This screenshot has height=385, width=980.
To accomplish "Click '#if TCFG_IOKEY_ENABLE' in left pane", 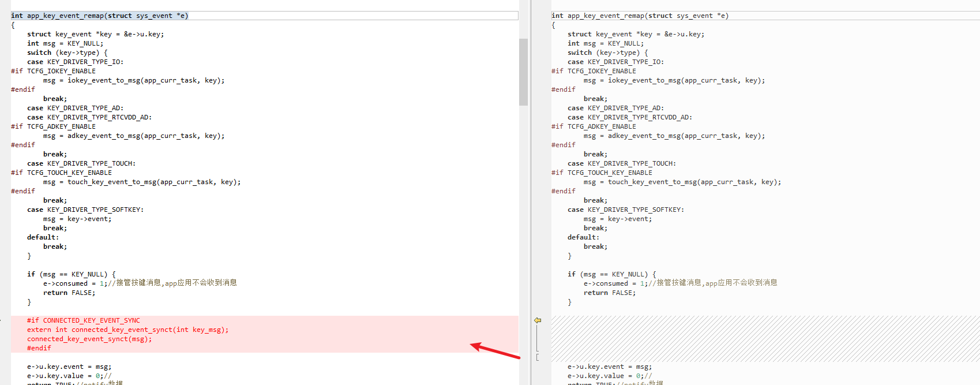I will 54,71.
